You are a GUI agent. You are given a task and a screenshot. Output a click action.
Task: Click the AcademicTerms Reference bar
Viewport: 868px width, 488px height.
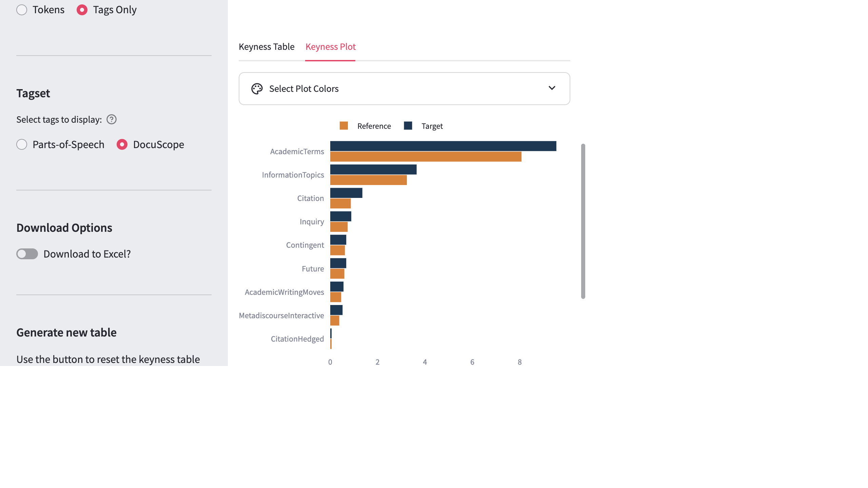pyautogui.click(x=426, y=157)
